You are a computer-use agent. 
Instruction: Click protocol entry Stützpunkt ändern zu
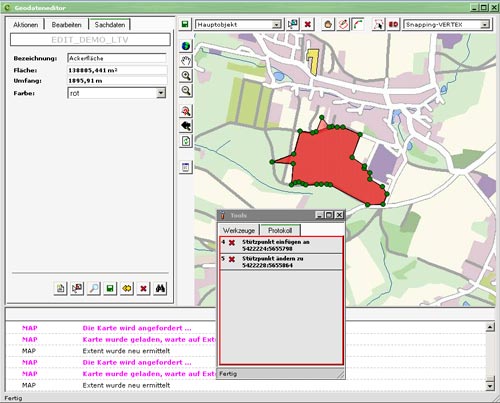(x=281, y=262)
